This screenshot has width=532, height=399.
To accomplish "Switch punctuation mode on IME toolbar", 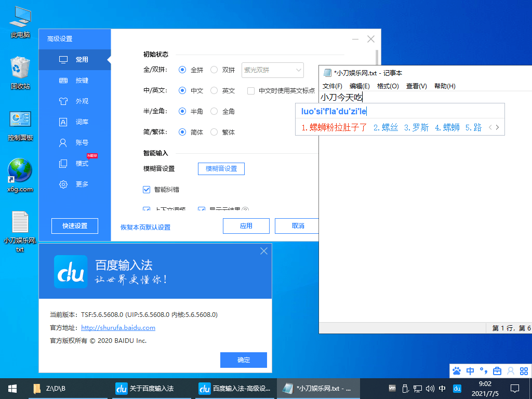I will [x=483, y=371].
